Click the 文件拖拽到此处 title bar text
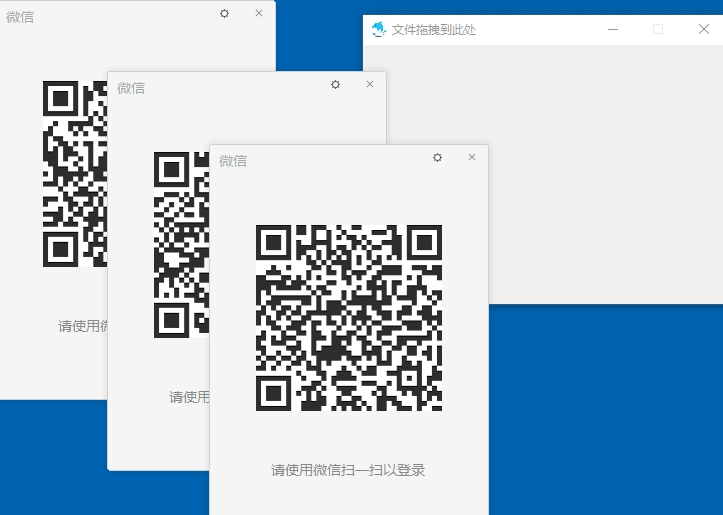Screen dimensions: 723x515 [434, 30]
